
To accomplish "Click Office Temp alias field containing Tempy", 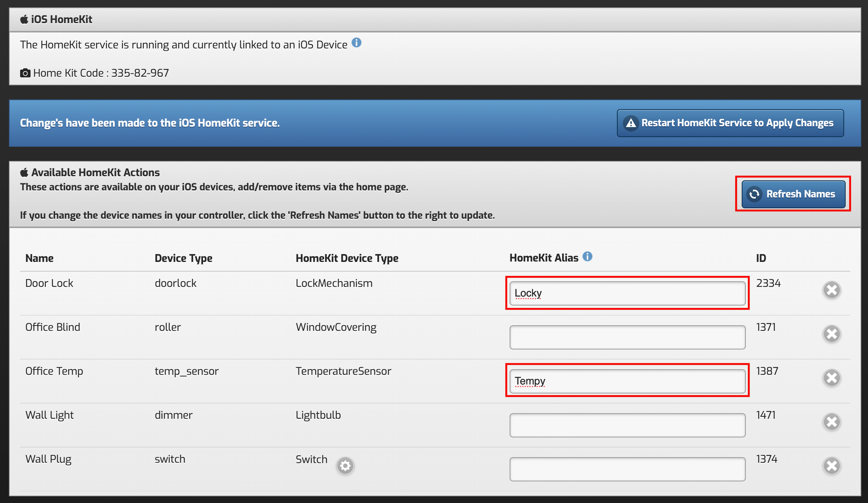I will (x=627, y=381).
